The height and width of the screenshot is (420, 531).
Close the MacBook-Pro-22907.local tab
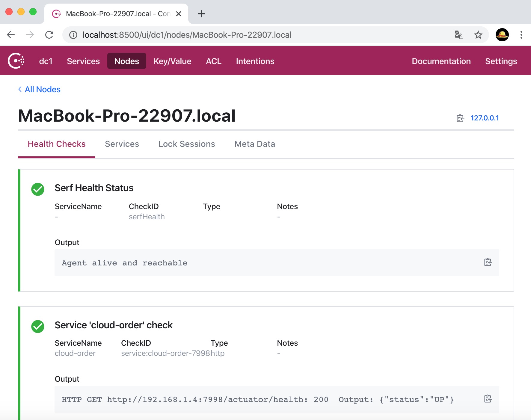[x=179, y=14]
